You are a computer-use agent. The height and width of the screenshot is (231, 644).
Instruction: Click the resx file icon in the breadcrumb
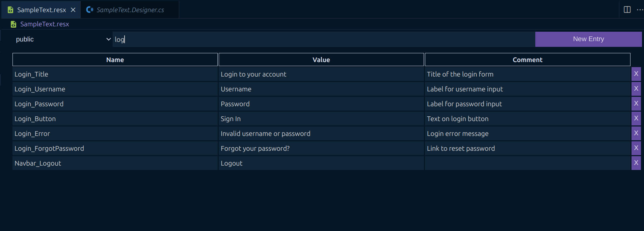13,24
